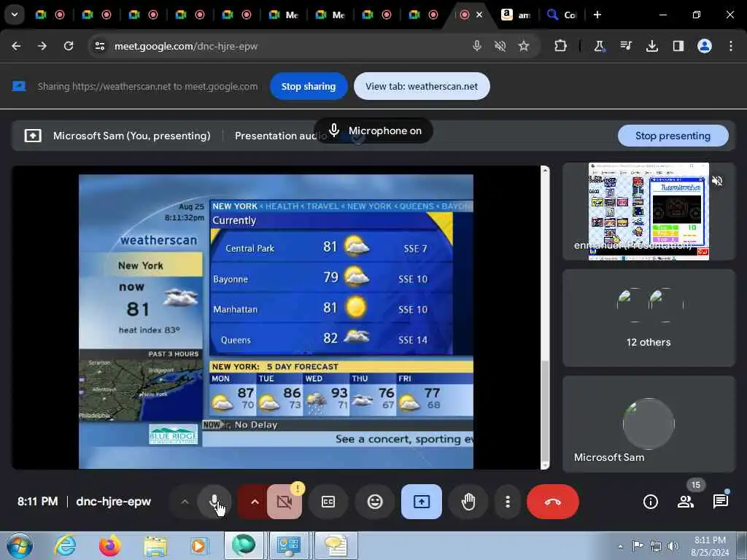Launch Firefox from the taskbar
The width and height of the screenshot is (747, 560).
[109, 545]
